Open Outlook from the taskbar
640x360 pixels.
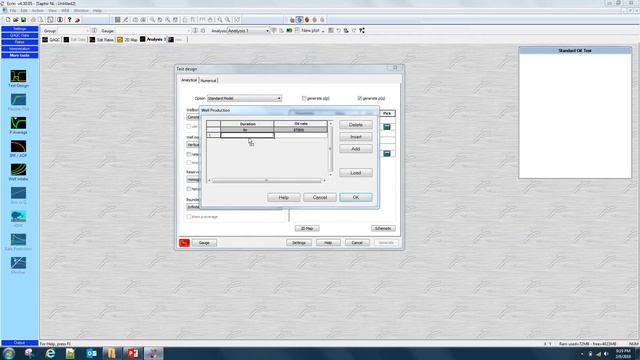[x=91, y=353]
